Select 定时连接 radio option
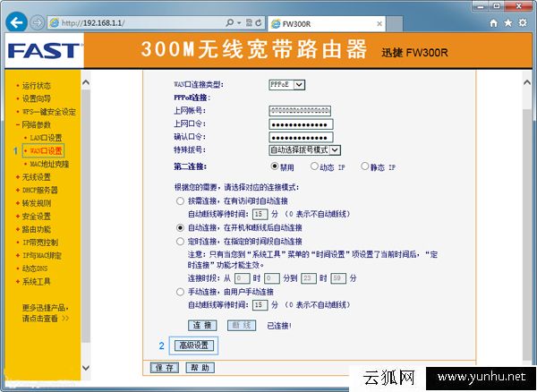The height and width of the screenshot is (392, 537). point(180,242)
